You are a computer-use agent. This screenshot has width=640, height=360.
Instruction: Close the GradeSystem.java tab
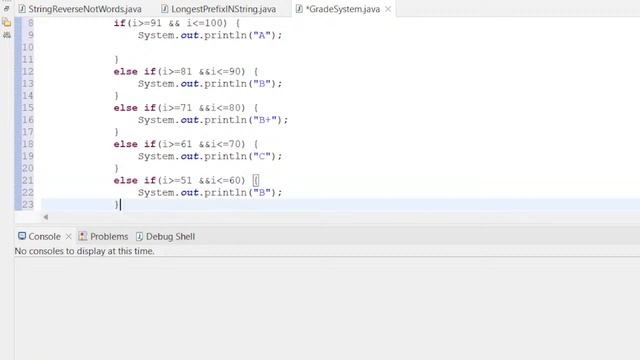[388, 9]
